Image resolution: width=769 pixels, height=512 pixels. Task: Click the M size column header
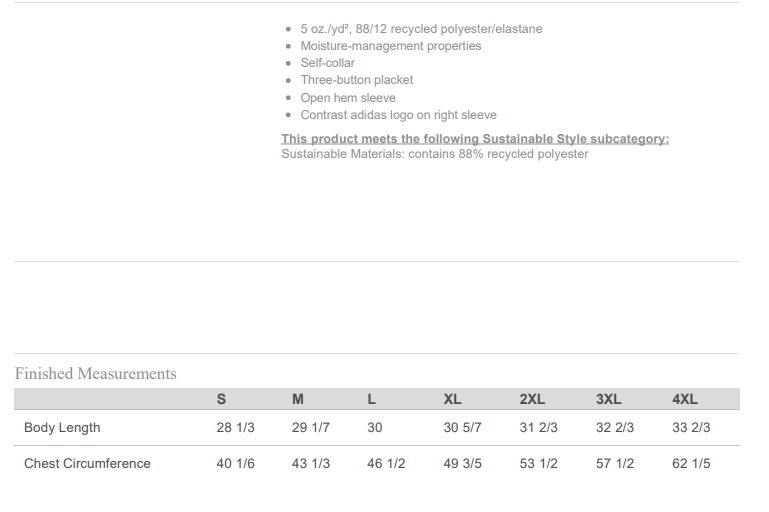coord(297,399)
